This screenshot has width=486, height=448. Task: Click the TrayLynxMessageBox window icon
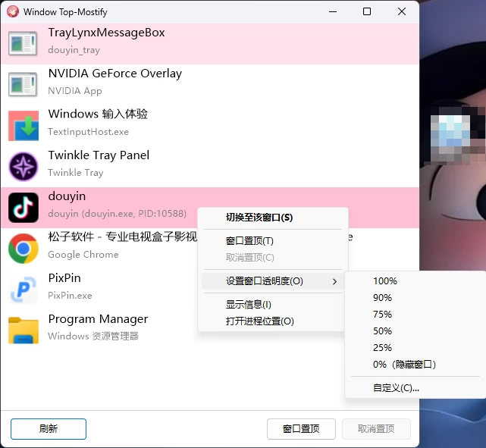coord(24,44)
